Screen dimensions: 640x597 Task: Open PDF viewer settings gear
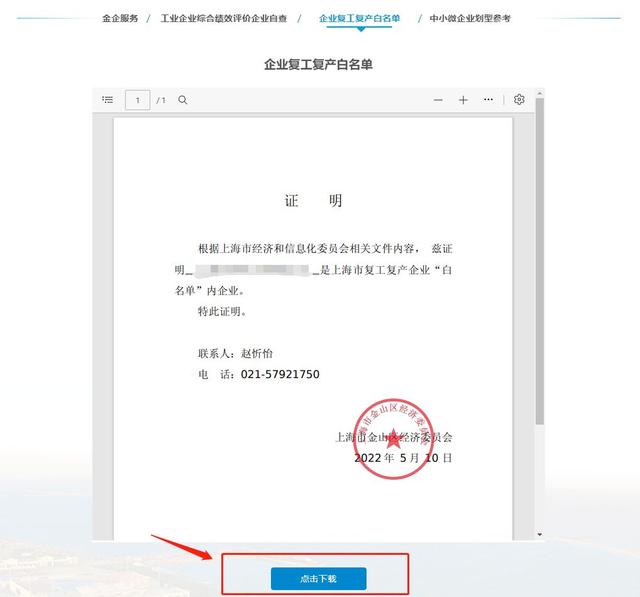click(x=519, y=100)
